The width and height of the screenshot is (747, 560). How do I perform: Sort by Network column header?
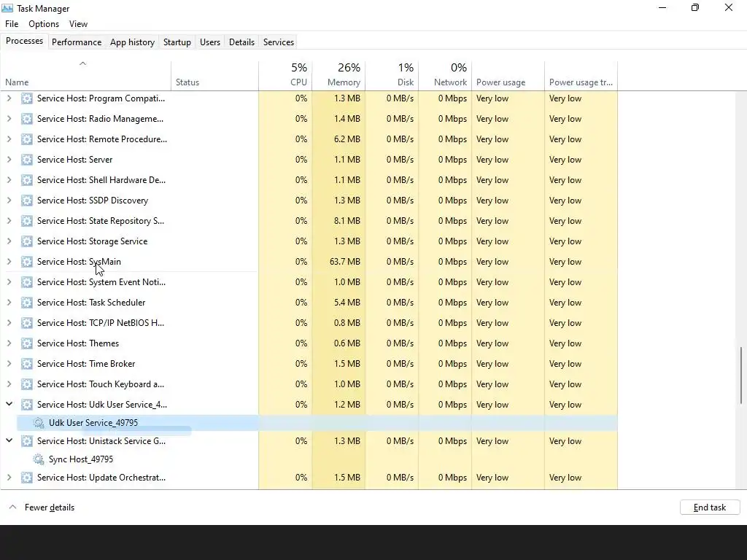446,76
